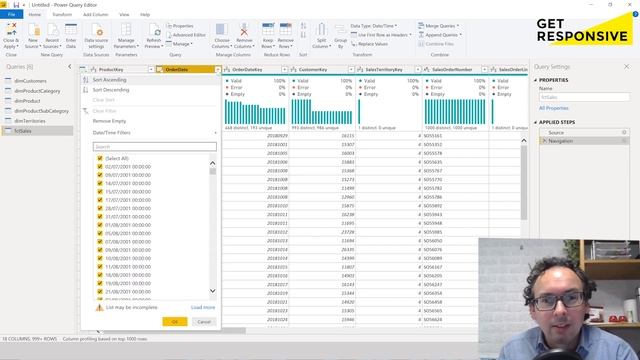Open the SalesOrderNumber column filter dropdown
The image size is (640, 360).
tap(484, 70)
